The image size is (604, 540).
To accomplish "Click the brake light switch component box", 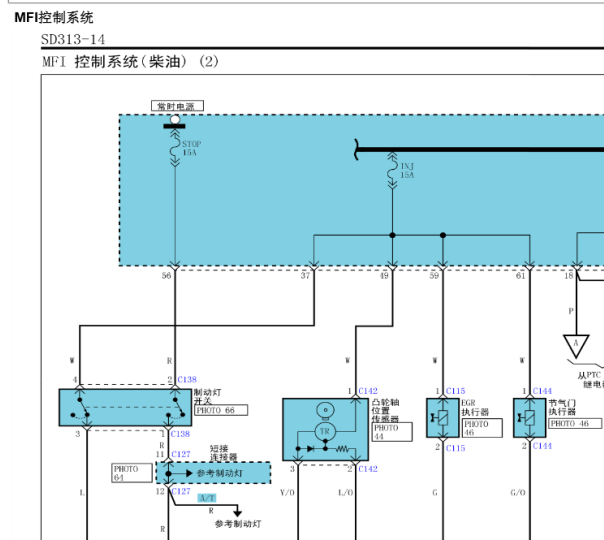I will click(x=125, y=407).
